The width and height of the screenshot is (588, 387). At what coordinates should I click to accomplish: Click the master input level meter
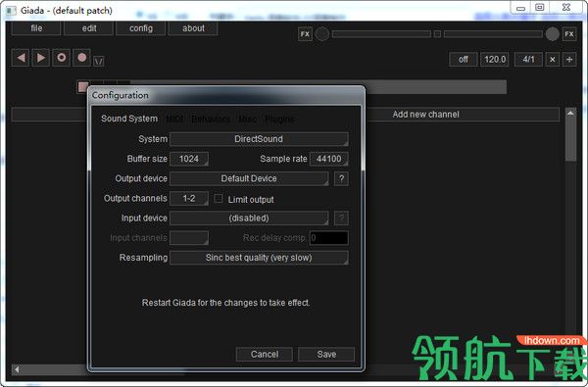click(x=382, y=34)
